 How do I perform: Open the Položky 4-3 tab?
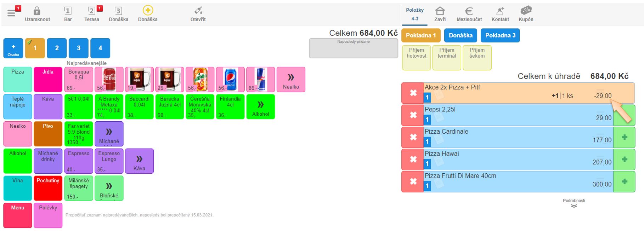(x=414, y=15)
